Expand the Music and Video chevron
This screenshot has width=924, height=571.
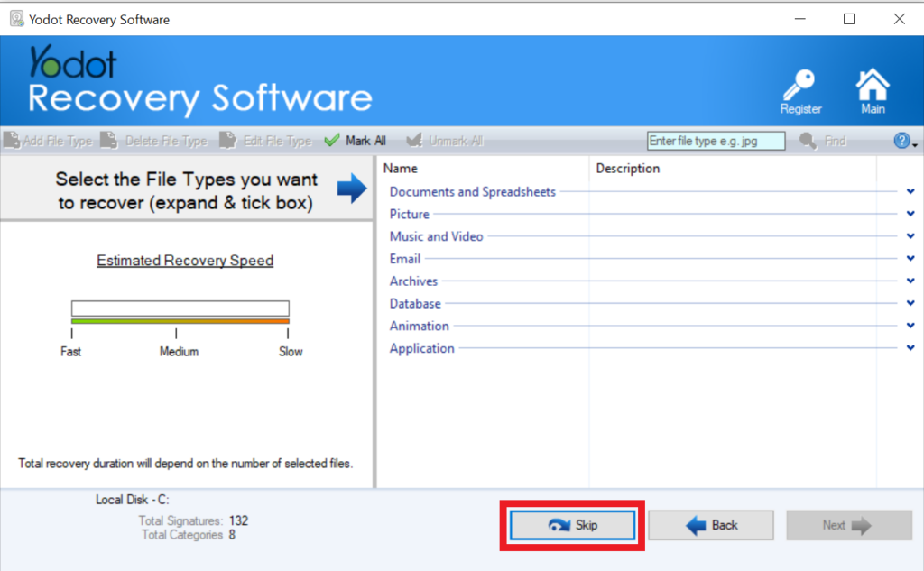coord(910,236)
